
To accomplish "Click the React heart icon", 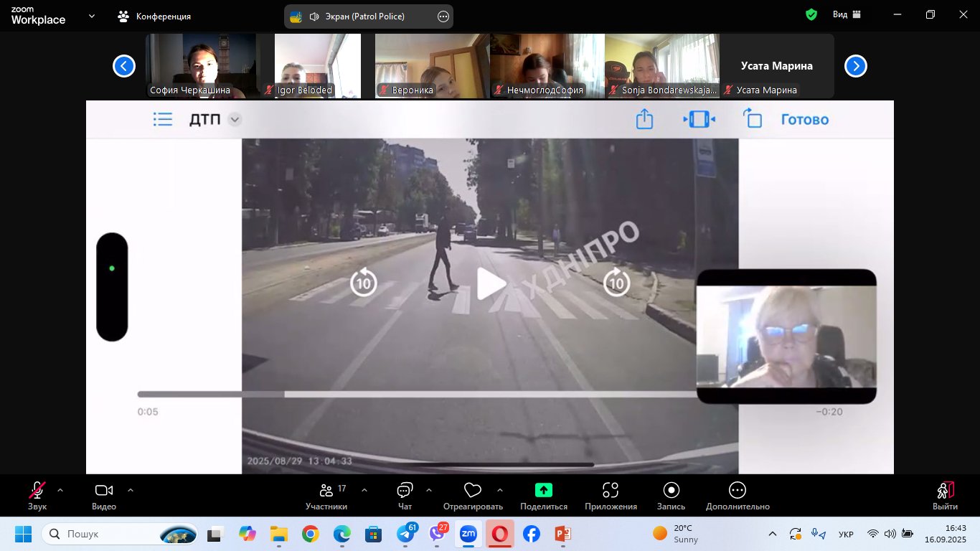I will tap(473, 496).
